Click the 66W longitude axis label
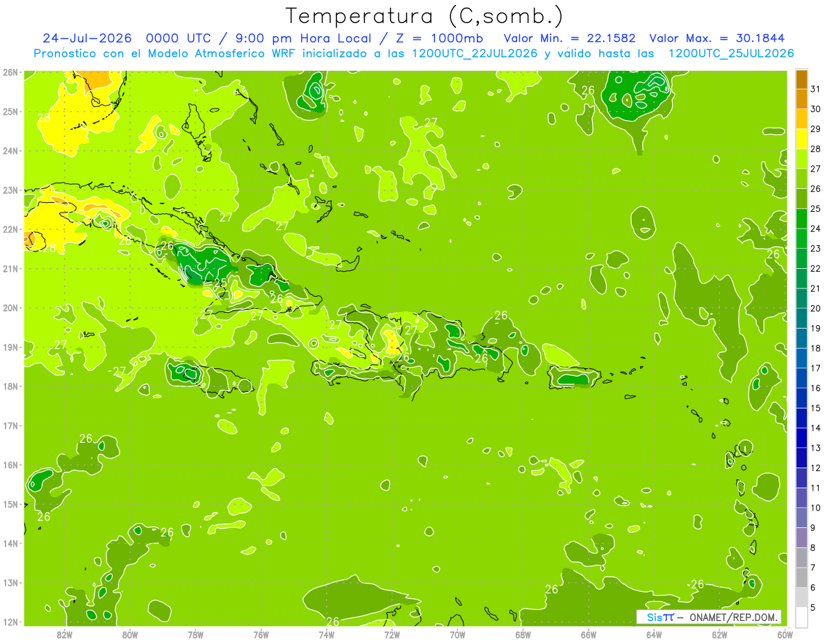Viewport: 834px width, 644px height. (x=589, y=634)
